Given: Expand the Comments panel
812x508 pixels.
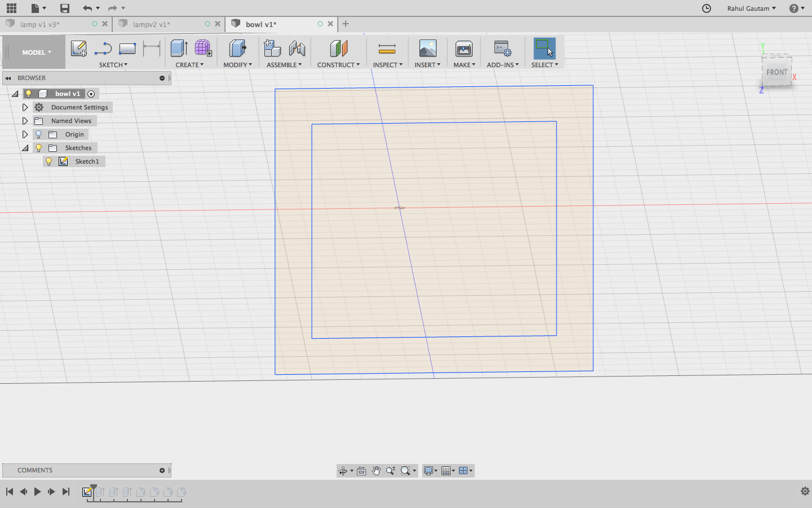Looking at the screenshot, I should (162, 470).
